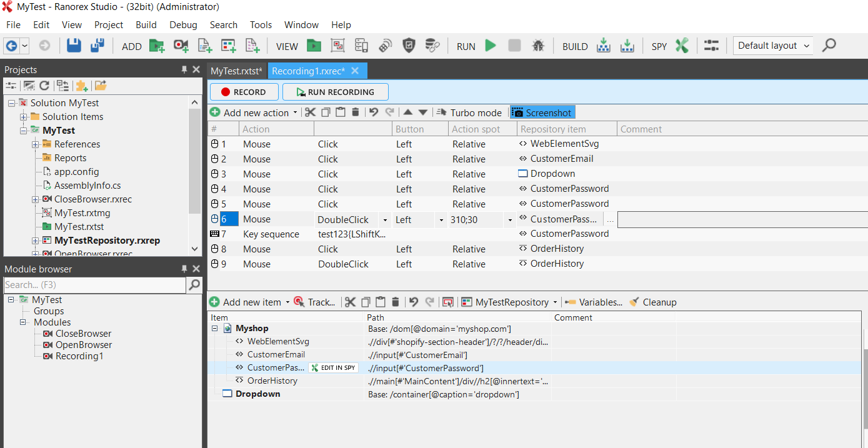Open the Debug menu
Viewport: 868px width, 448px height.
coord(183,25)
